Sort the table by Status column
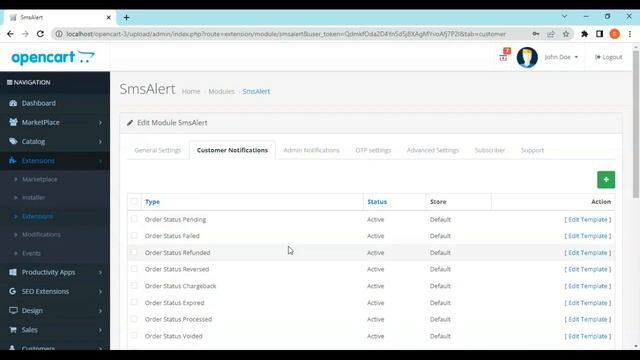The width and height of the screenshot is (640, 360). point(377,202)
